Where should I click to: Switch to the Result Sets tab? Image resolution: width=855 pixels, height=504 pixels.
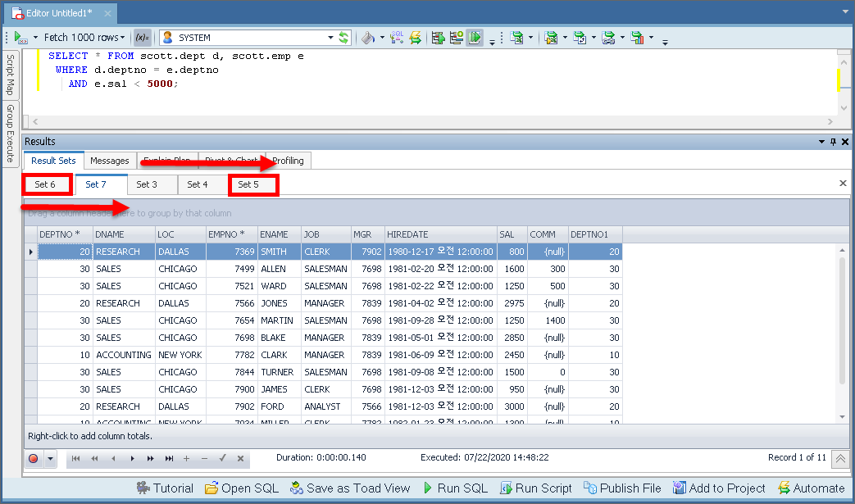click(53, 161)
